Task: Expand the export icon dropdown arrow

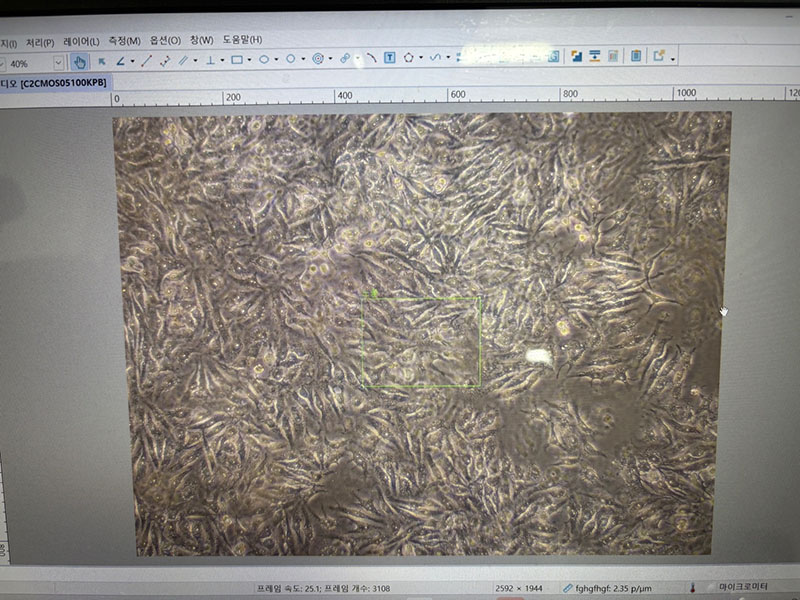Action: 673,58
